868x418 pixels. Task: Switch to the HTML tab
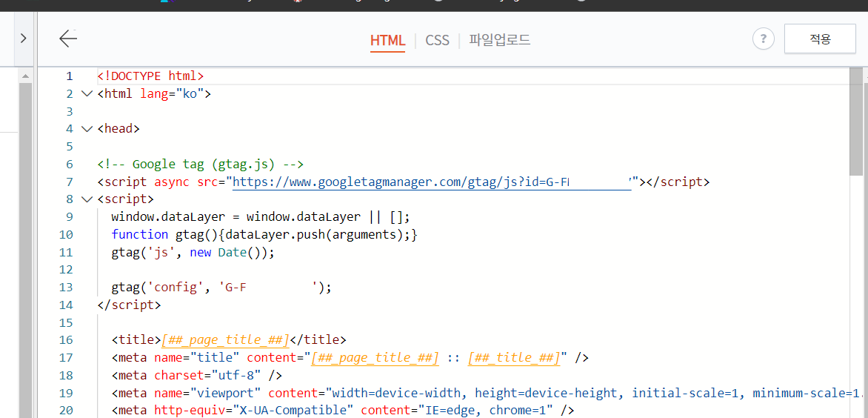[x=387, y=41]
